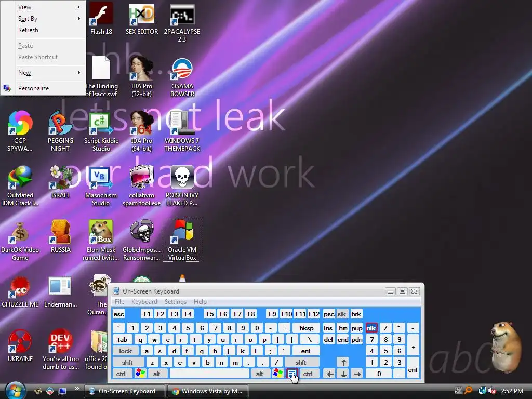
Task: Toggle the left ctrl key
Action: click(121, 374)
